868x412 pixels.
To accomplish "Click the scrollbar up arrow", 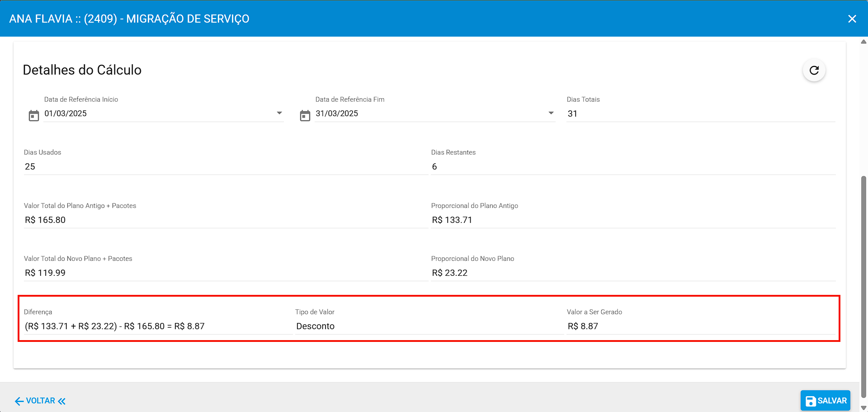I will (x=863, y=42).
